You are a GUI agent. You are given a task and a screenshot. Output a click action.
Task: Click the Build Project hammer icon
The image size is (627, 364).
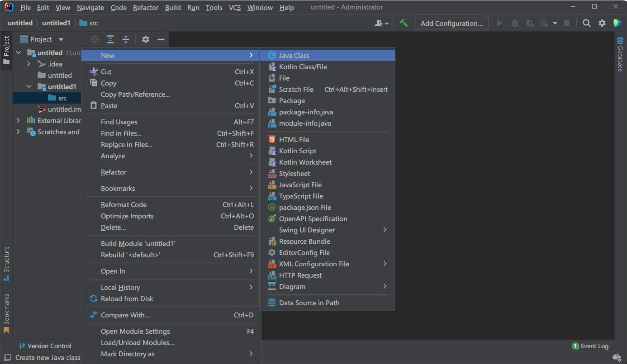(x=404, y=23)
